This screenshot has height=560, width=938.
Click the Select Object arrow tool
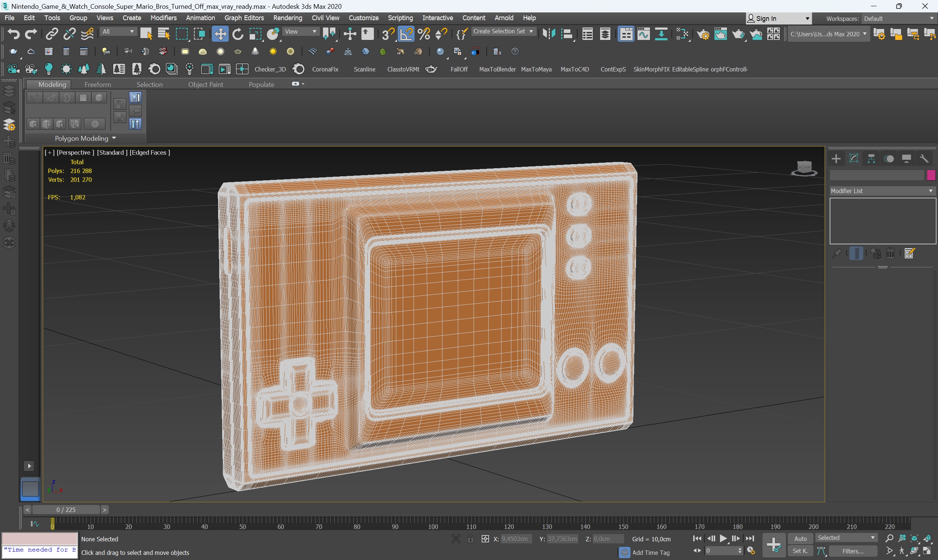click(146, 34)
